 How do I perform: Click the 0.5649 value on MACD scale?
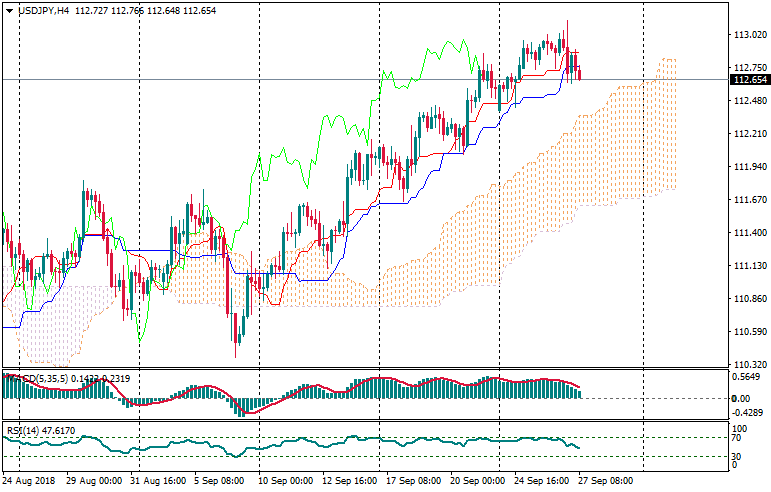click(x=749, y=377)
